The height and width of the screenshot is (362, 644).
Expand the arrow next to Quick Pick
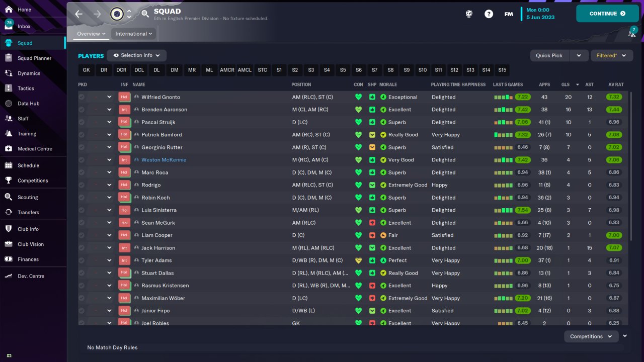(x=579, y=55)
